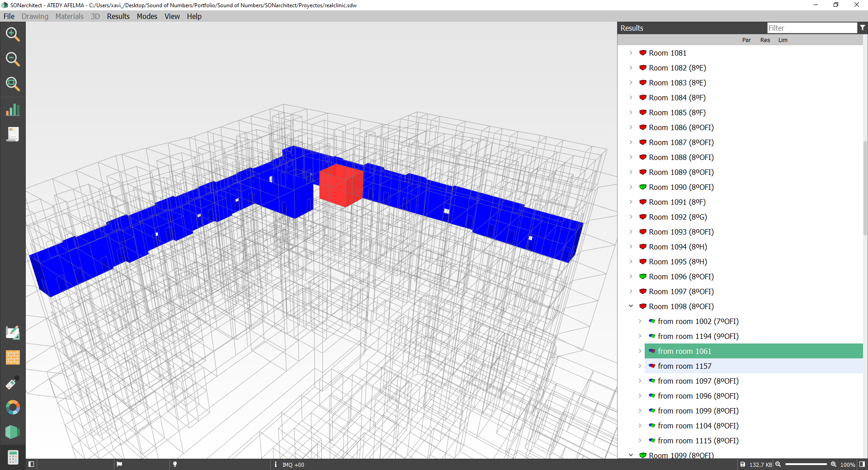This screenshot has width=868, height=470.
Task: Toggle the filter funnel button
Action: tap(863, 28)
